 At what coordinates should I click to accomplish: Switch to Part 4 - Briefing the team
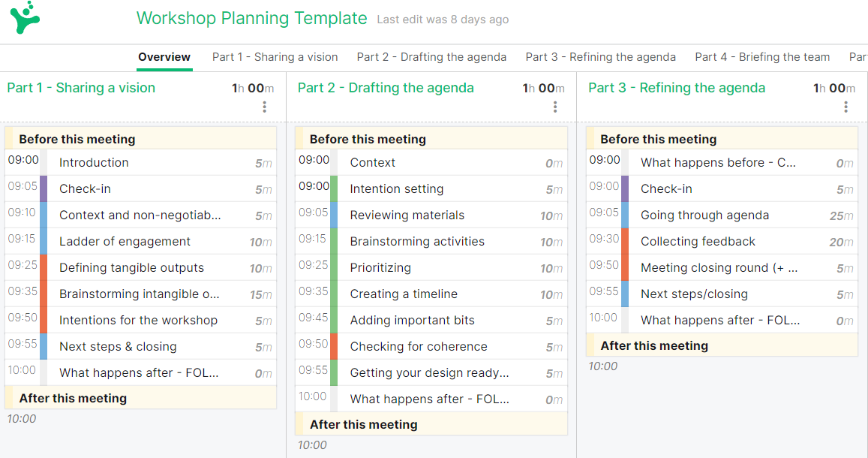[762, 56]
